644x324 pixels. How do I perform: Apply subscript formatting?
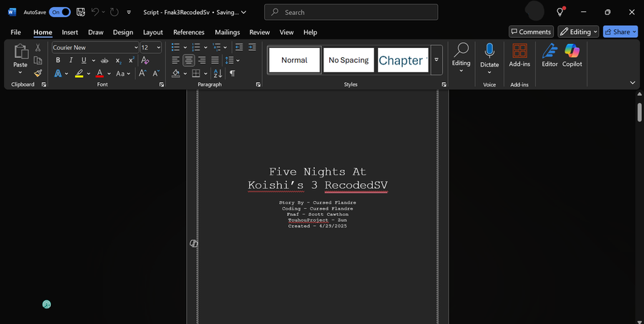tap(118, 60)
